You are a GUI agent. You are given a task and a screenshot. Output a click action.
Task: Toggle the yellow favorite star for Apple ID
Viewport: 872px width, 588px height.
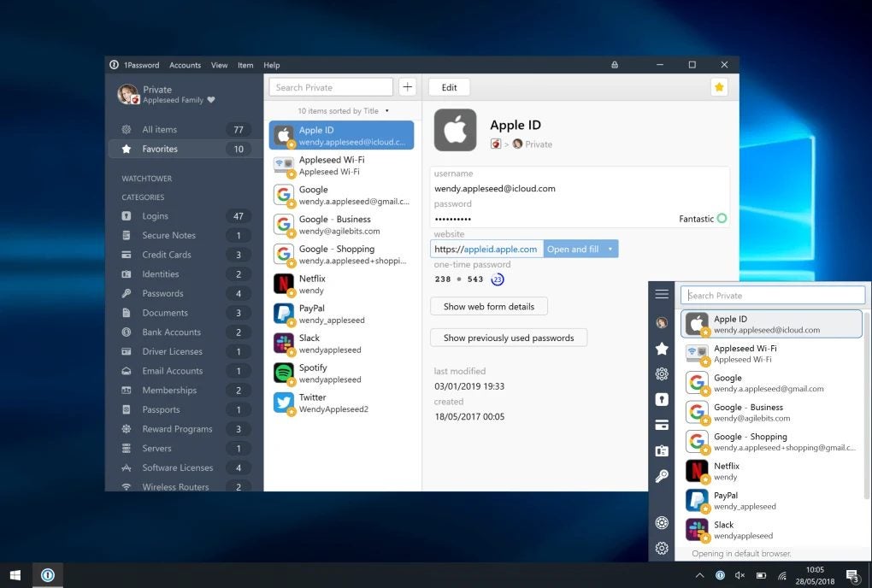719,86
